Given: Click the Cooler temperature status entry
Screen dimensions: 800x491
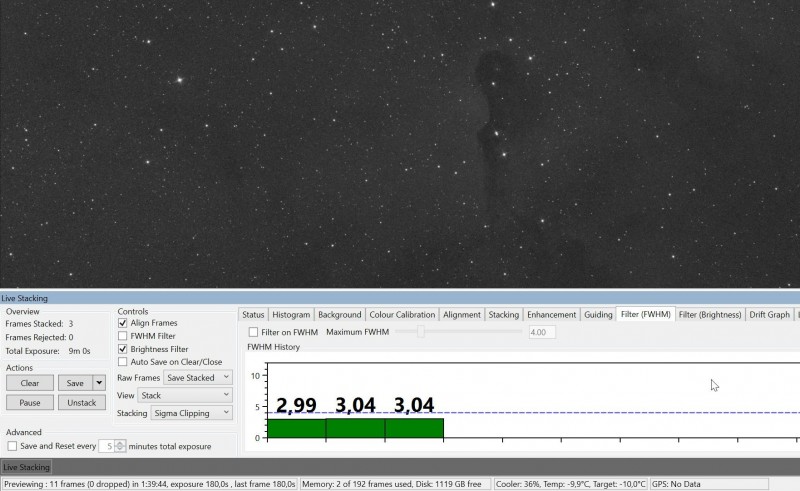Looking at the screenshot, I should (570, 484).
